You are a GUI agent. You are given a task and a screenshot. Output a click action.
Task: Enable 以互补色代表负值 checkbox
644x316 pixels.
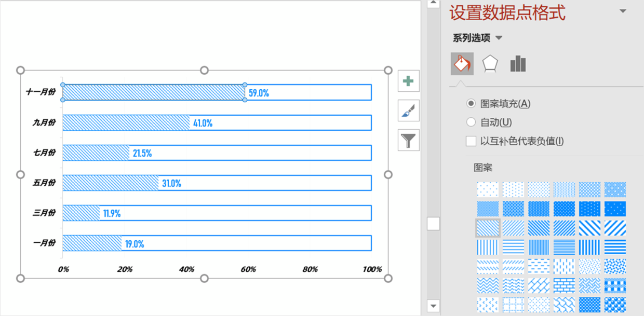pos(471,141)
